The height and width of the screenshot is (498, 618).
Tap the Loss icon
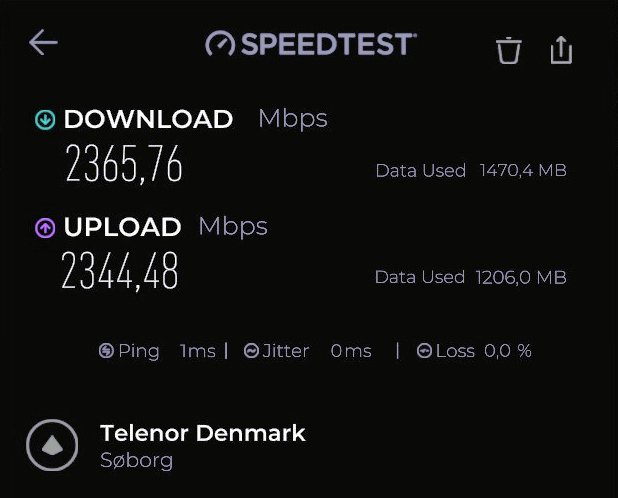point(424,351)
